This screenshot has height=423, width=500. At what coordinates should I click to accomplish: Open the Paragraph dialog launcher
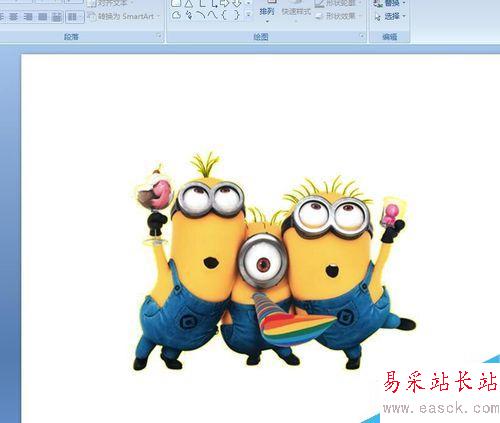(159, 36)
